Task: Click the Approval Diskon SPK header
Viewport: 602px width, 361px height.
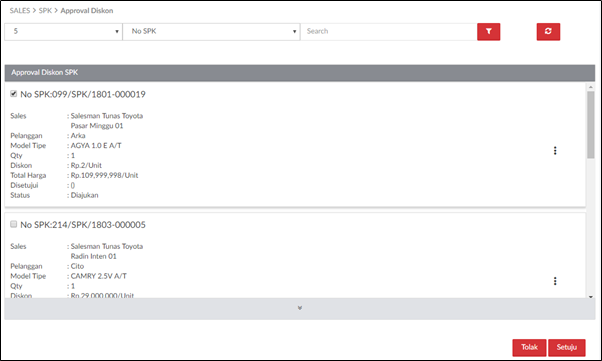Action: point(300,73)
